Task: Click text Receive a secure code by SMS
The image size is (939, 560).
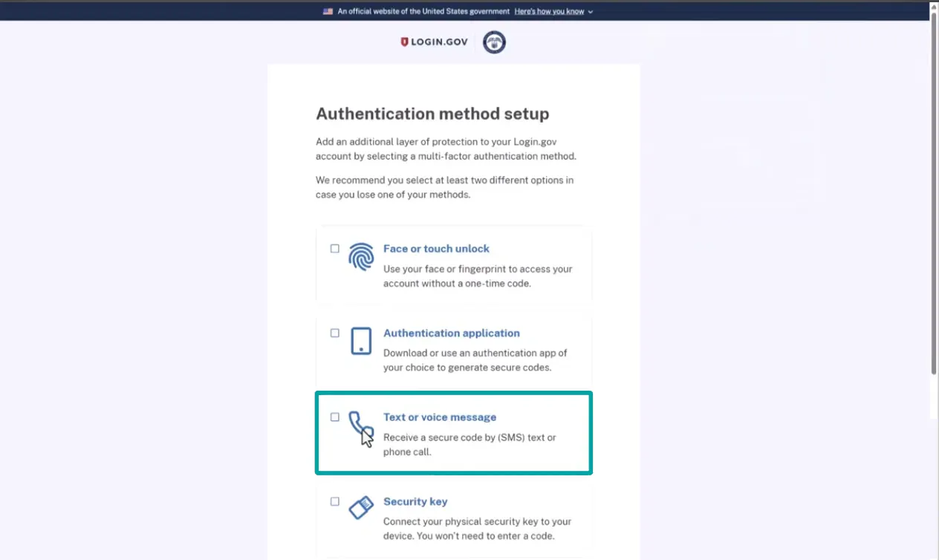Action: coord(469,444)
